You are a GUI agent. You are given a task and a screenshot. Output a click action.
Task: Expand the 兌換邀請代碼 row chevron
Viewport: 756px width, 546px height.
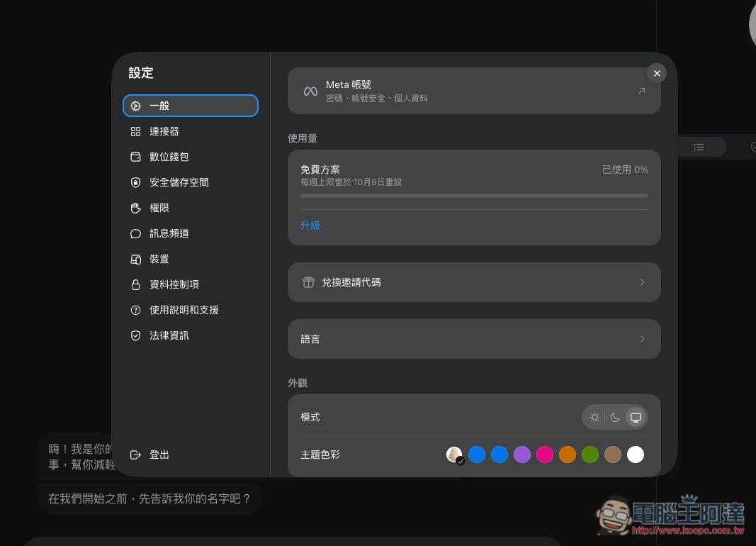pyautogui.click(x=642, y=282)
